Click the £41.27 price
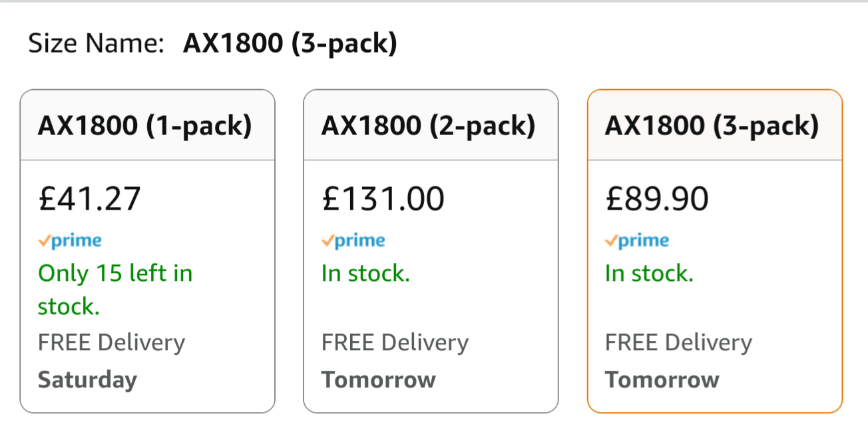868x438 pixels. 89,199
